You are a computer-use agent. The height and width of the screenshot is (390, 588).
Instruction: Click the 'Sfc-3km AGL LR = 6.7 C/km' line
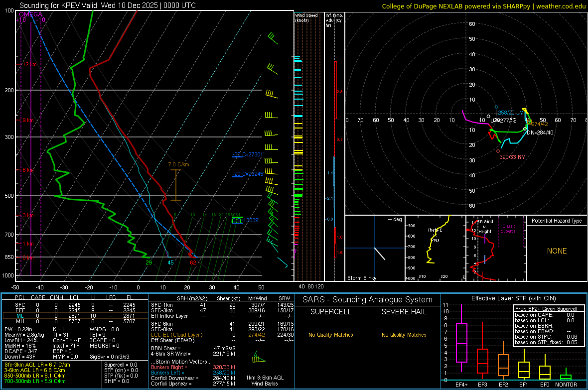[x=37, y=365]
